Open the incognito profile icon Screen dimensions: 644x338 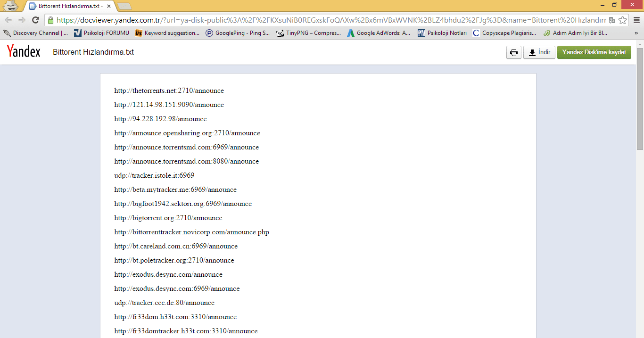(x=10, y=6)
